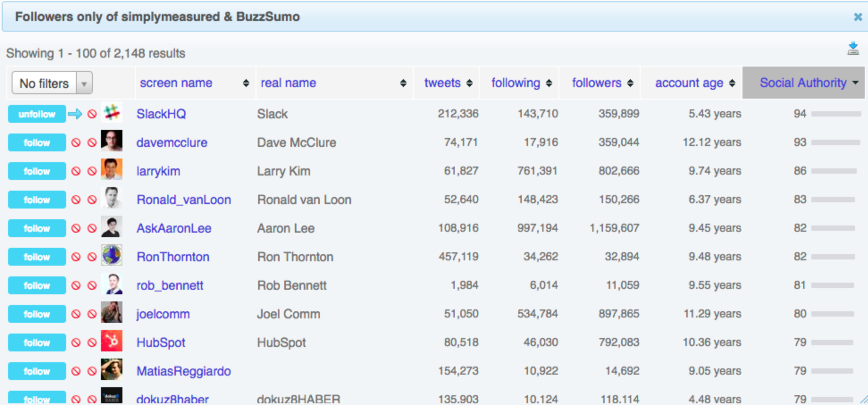This screenshot has width=868, height=405.
Task: Click SlackHQ's Social Authority bar of 94
Action: [836, 114]
